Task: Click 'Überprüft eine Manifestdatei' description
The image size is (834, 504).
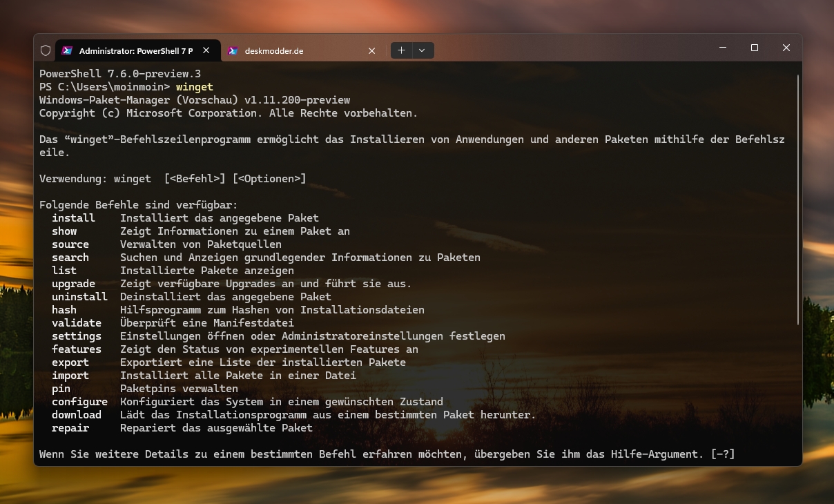Action: 207,323
